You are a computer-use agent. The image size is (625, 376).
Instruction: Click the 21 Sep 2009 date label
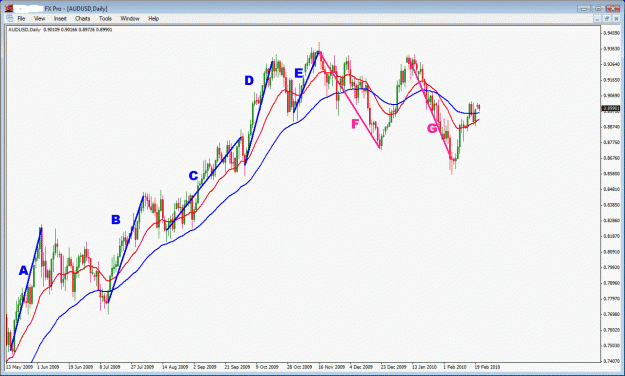pyautogui.click(x=237, y=367)
